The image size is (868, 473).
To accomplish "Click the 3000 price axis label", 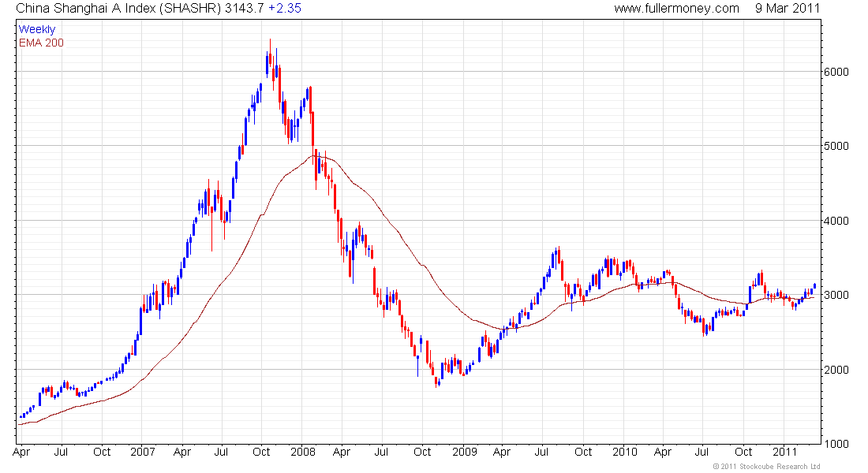I will tap(836, 295).
